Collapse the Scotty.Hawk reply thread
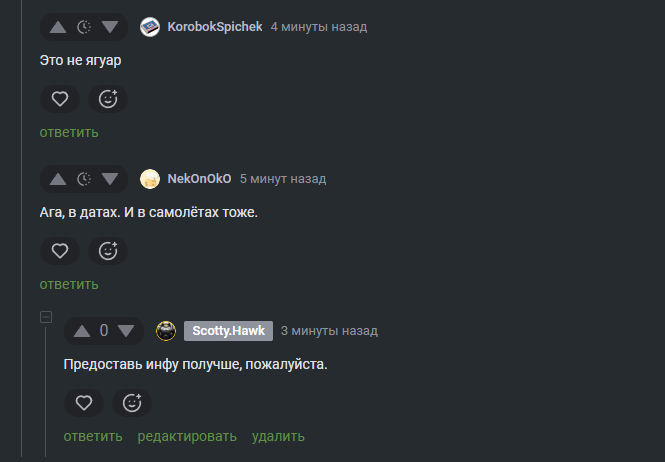This screenshot has height=462, width=665. (45, 317)
